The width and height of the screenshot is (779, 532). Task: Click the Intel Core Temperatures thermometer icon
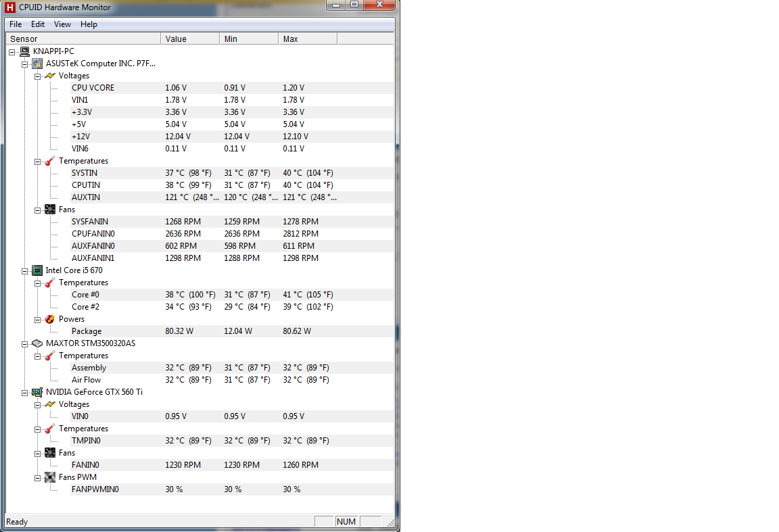49,283
